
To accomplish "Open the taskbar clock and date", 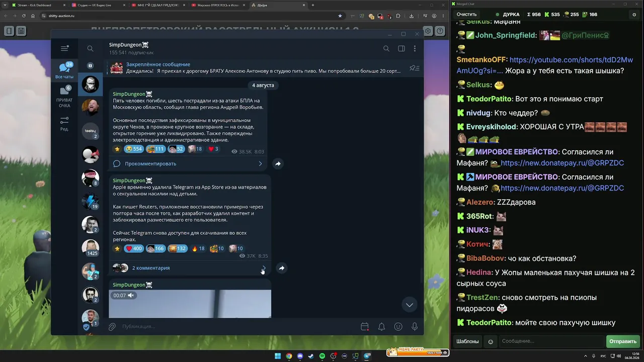I will 631,356.
